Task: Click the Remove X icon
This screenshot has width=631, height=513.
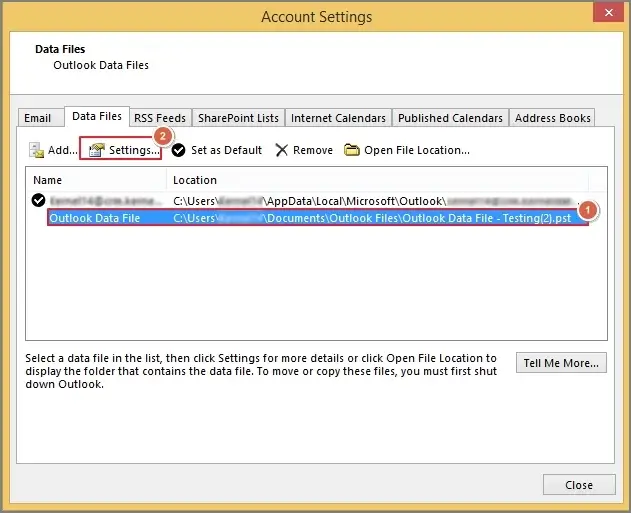Action: point(281,150)
